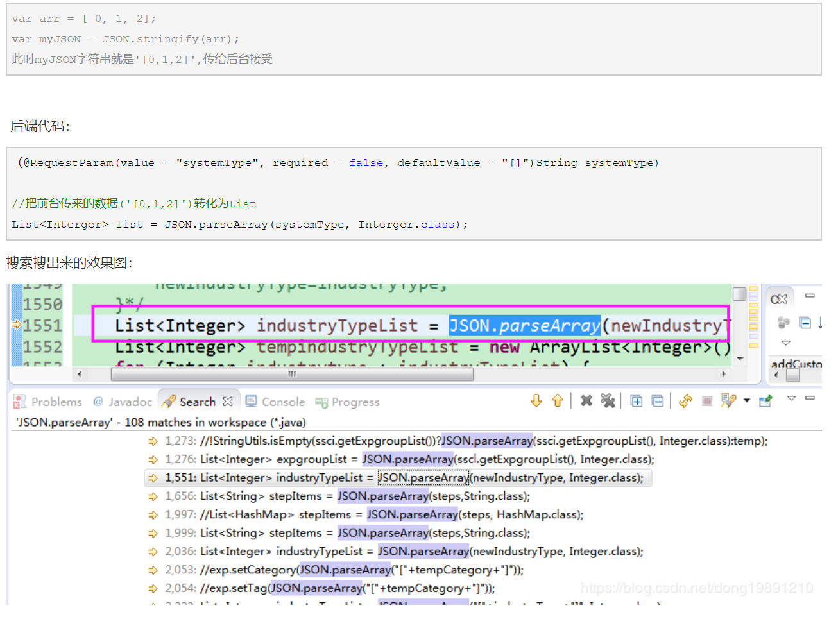Minimize the outline panel
838x644 pixels.
810,296
